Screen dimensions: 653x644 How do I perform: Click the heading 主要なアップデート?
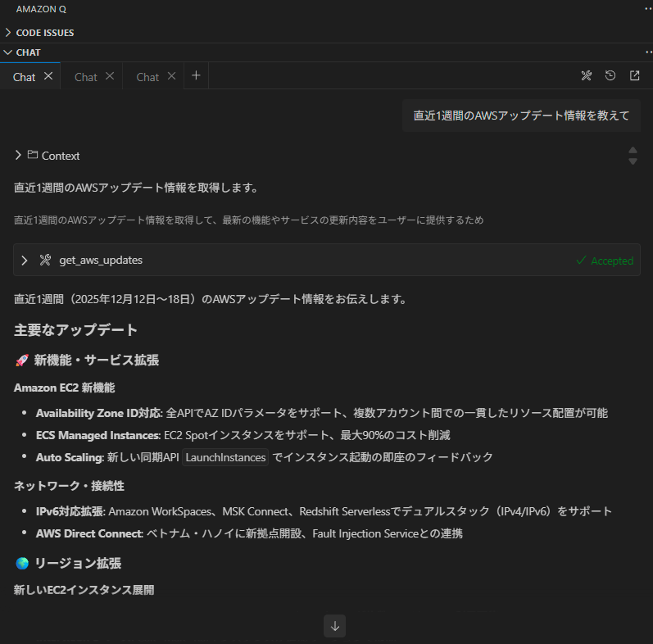click(x=75, y=330)
